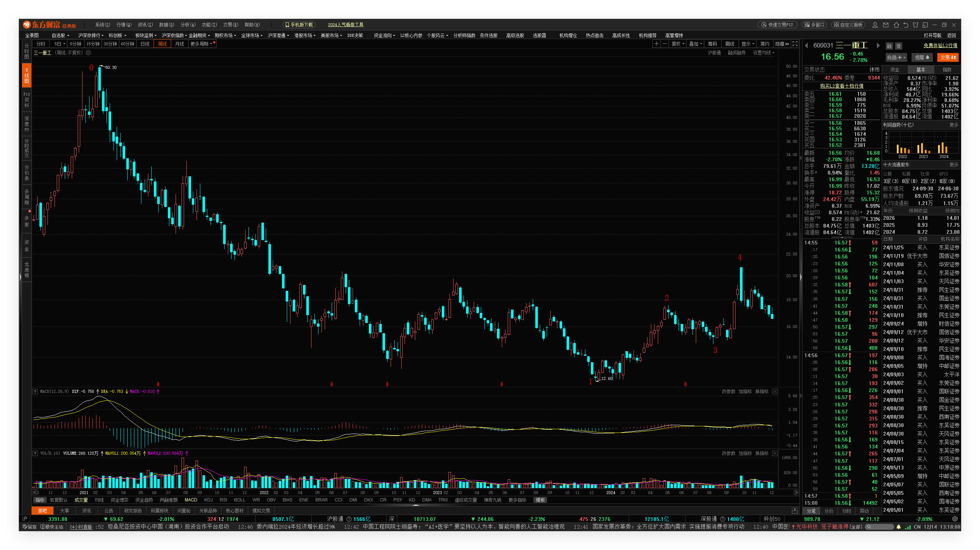Click the home icon in title bar
The width and height of the screenshot is (980, 550).
(x=896, y=25)
